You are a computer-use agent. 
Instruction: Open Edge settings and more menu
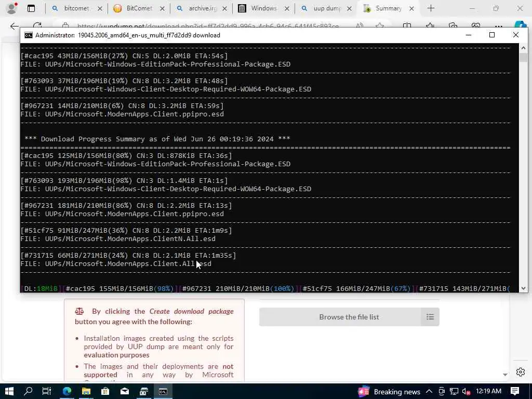(x=498, y=26)
